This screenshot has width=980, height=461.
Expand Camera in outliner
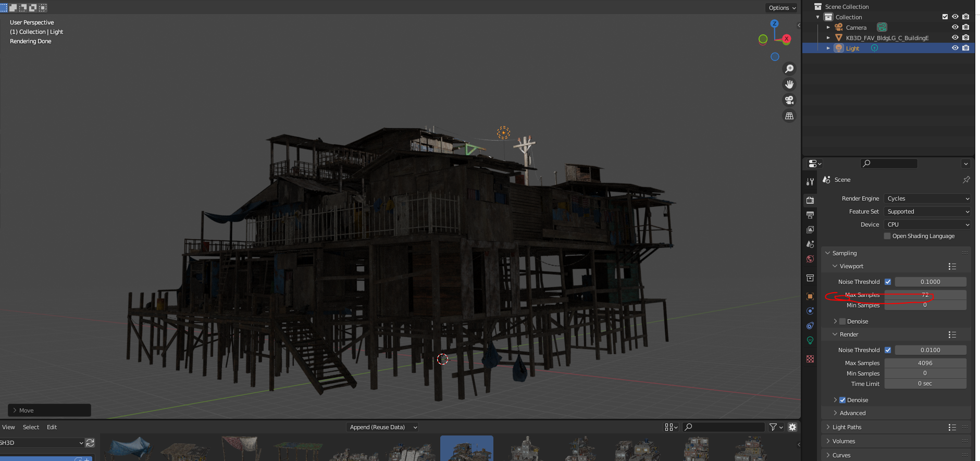(828, 27)
